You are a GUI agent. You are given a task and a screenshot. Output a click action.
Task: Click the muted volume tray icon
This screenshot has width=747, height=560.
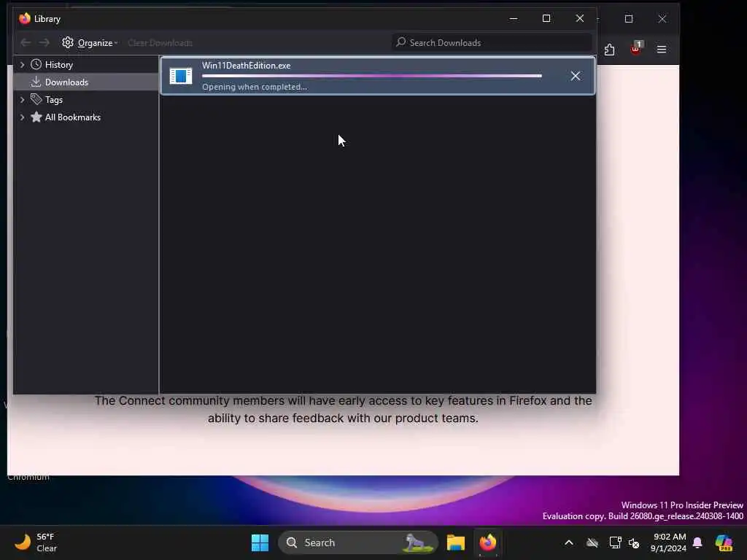[x=634, y=543]
